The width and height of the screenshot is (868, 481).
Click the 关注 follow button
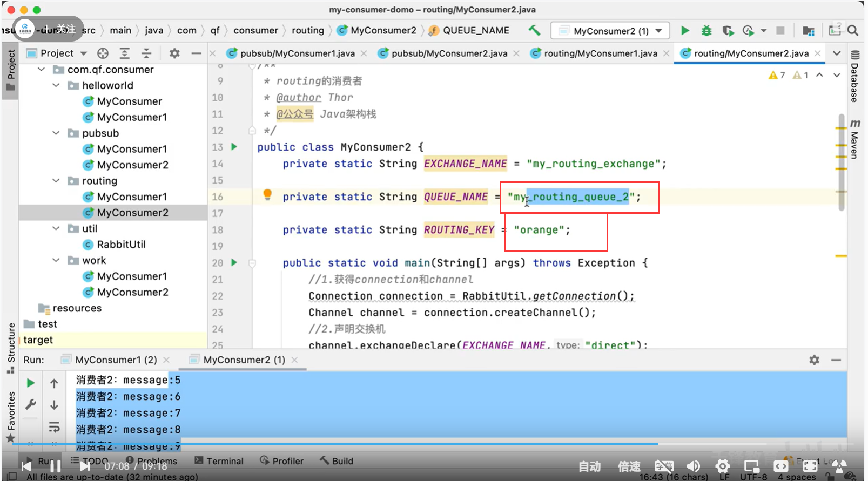tap(60, 29)
